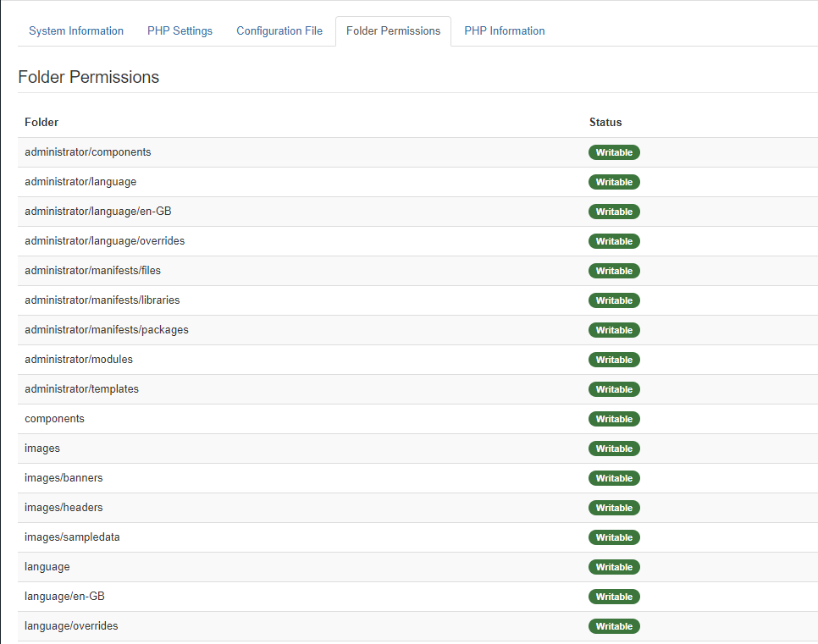This screenshot has height=644, width=818.
Task: Click the administrator/templates folder name
Action: pyautogui.click(x=81, y=389)
